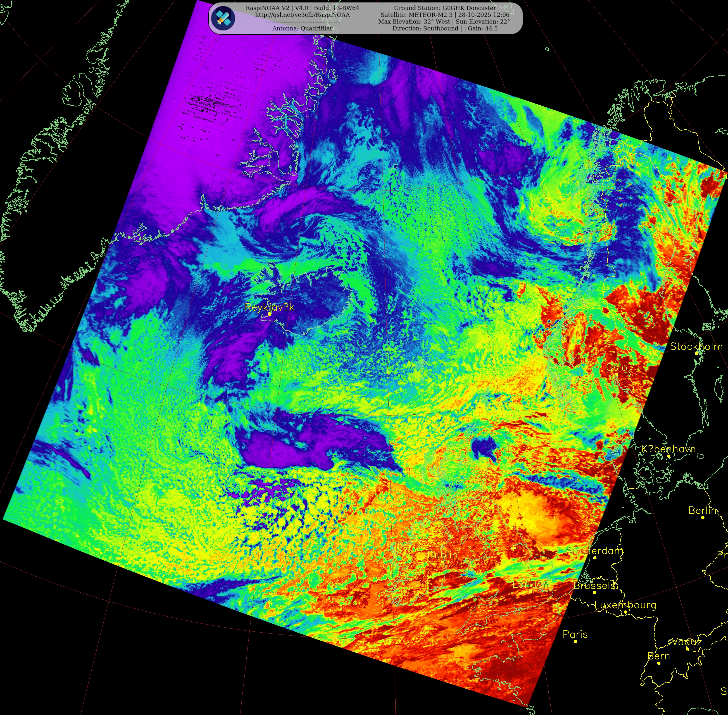The image size is (728, 715).
Task: Click the Amsterdam city label
Action: [x=594, y=551]
